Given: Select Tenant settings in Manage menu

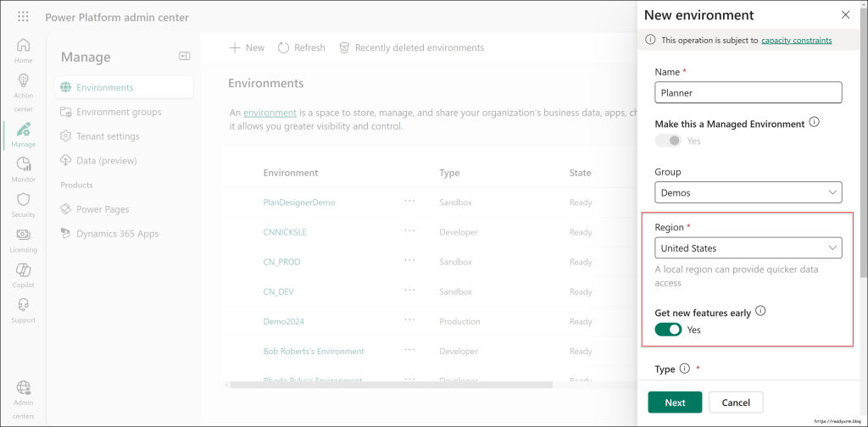Looking at the screenshot, I should pyautogui.click(x=108, y=136).
